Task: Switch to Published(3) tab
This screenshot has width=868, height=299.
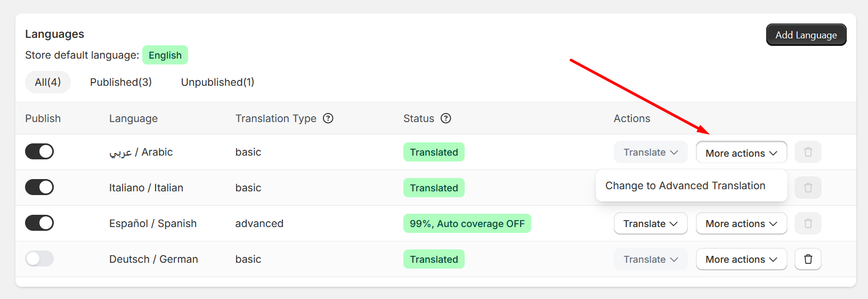Action: (121, 82)
